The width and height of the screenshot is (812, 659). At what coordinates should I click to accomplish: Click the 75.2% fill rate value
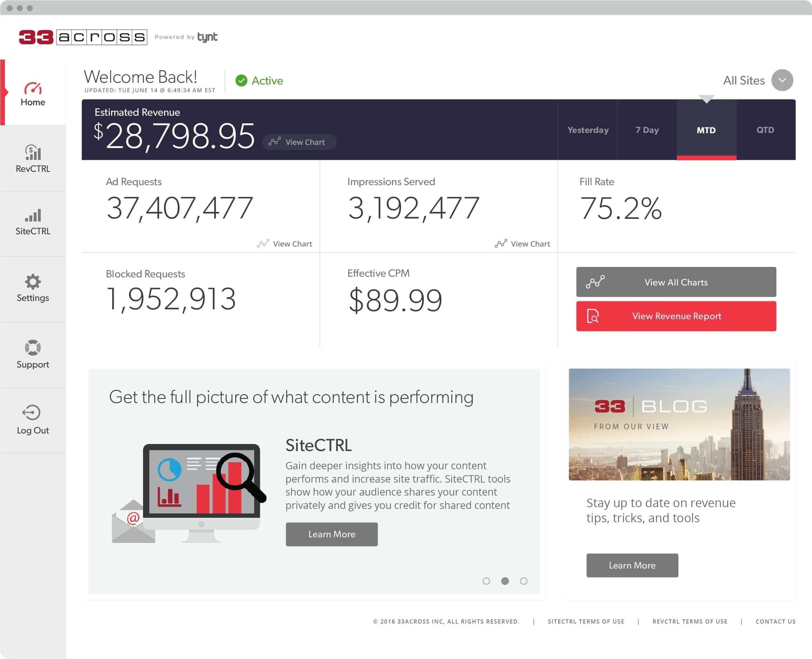click(621, 208)
